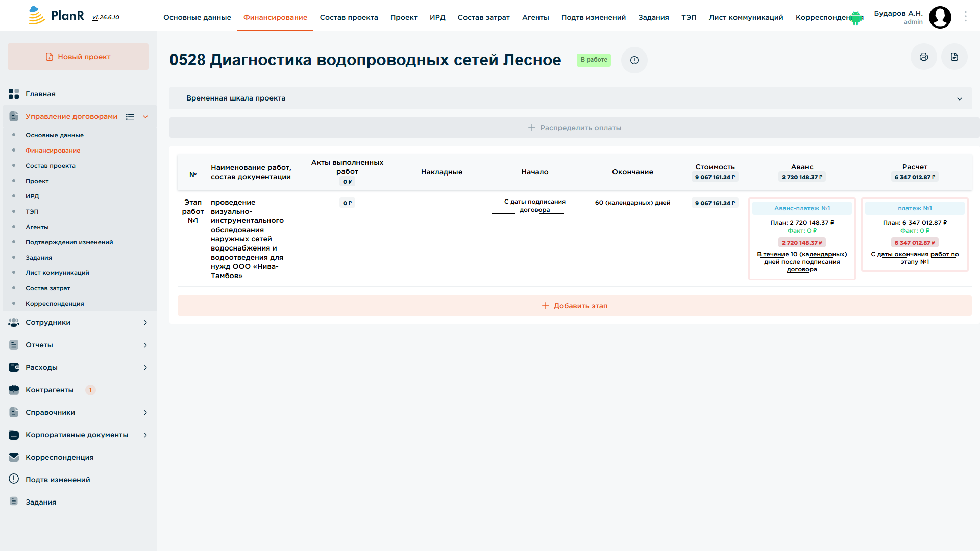This screenshot has height=551, width=980.
Task: Open the Состав затрат top tab
Action: coord(483,17)
